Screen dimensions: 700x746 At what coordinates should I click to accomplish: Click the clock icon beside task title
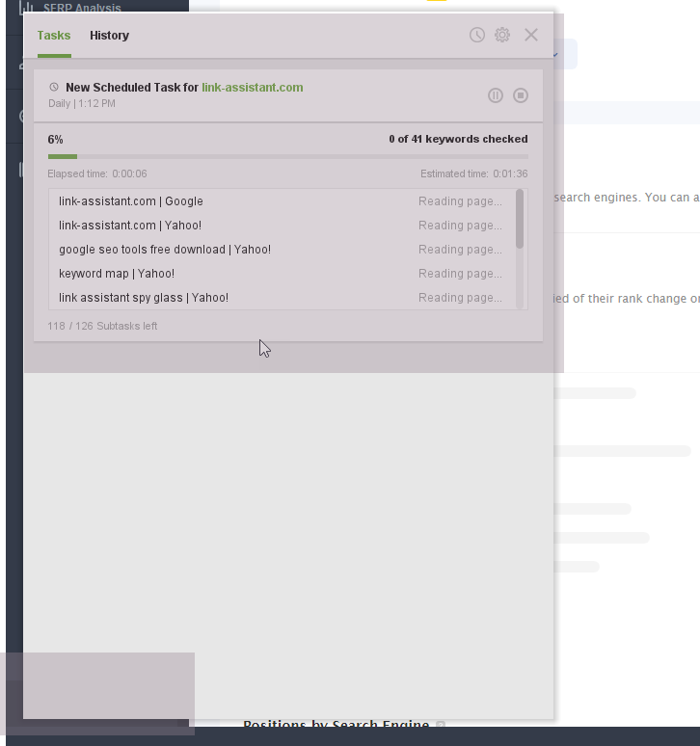(54, 87)
